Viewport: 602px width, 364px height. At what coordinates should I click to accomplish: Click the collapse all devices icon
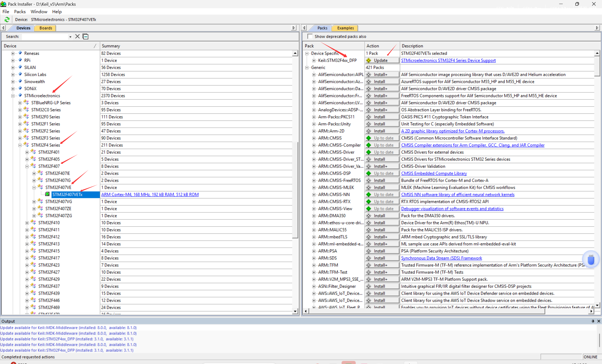tap(85, 36)
